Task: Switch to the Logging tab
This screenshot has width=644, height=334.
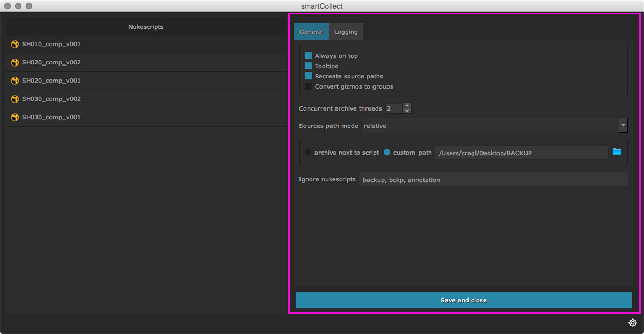Action: tap(346, 32)
